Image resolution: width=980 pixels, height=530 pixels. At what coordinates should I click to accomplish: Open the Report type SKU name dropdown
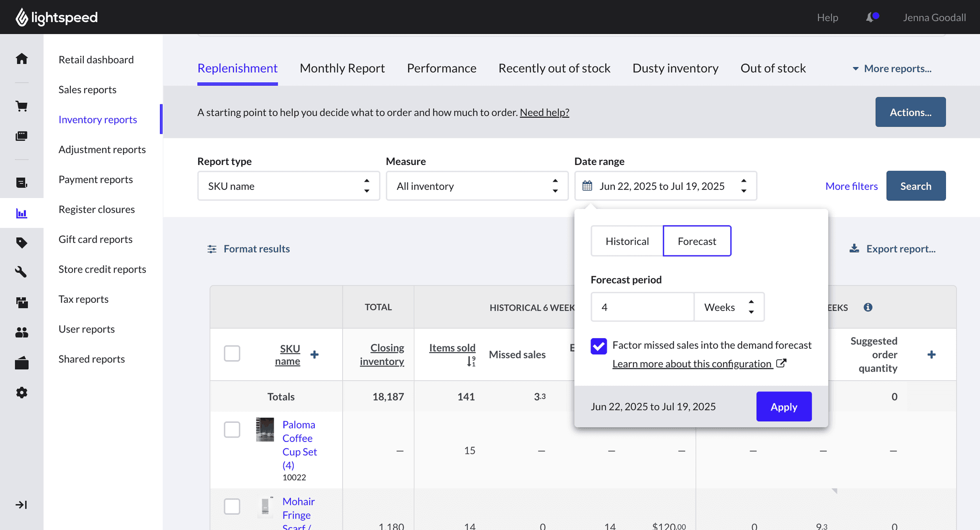pos(289,186)
